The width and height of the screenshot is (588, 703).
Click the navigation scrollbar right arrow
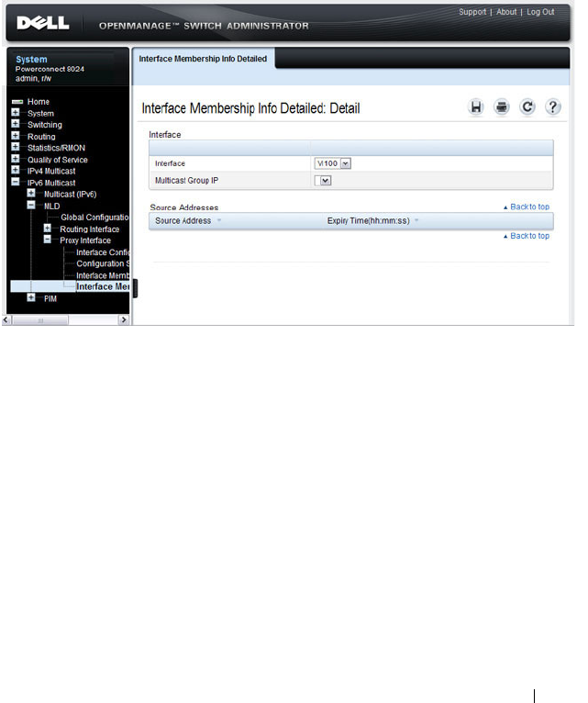pyautogui.click(x=123, y=319)
